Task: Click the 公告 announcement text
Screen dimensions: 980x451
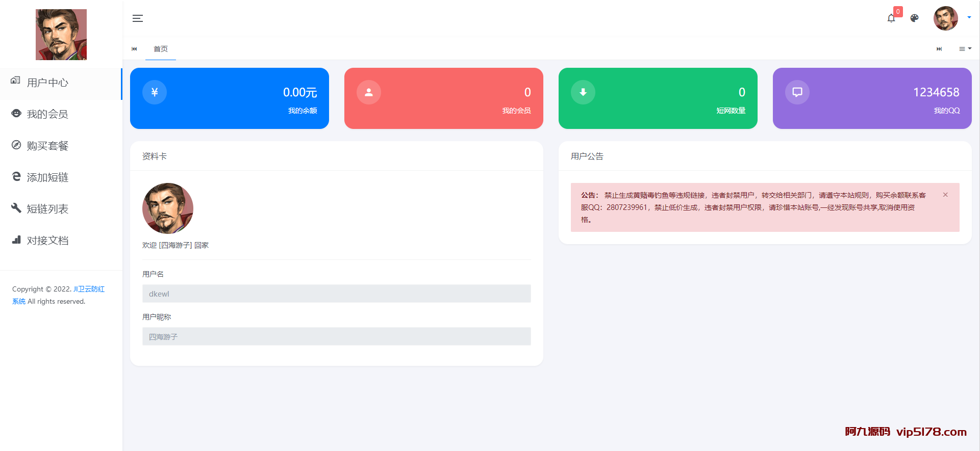Action: tap(753, 207)
